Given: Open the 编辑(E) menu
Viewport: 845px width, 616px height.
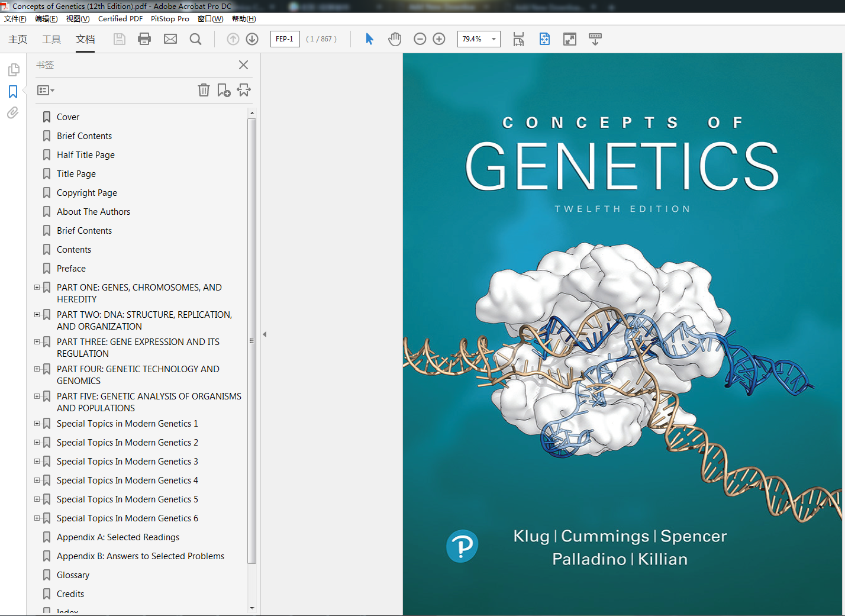Looking at the screenshot, I should pos(46,19).
